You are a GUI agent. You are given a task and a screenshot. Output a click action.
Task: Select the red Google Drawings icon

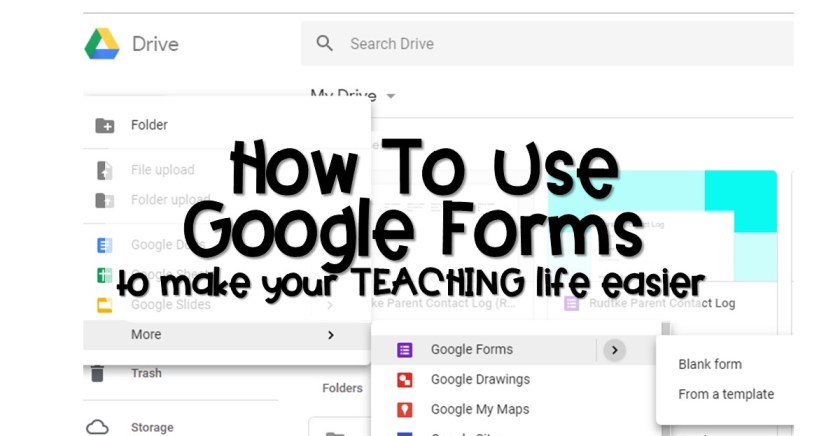(404, 380)
